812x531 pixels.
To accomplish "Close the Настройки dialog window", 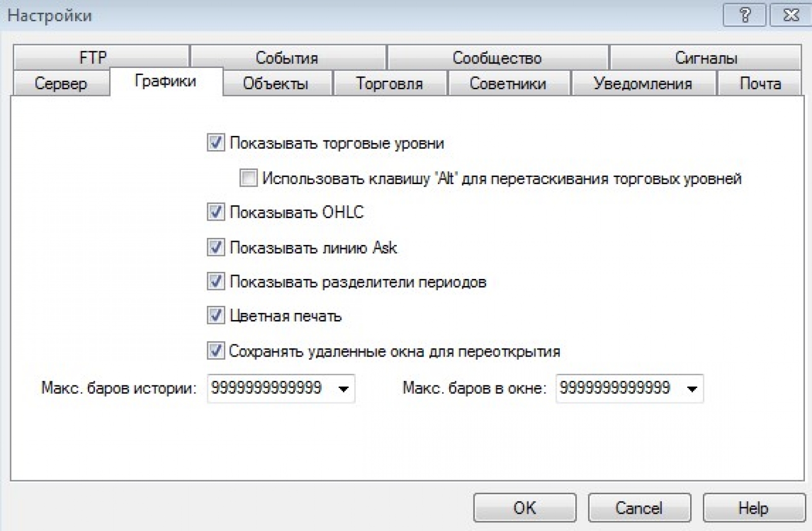I will [791, 15].
